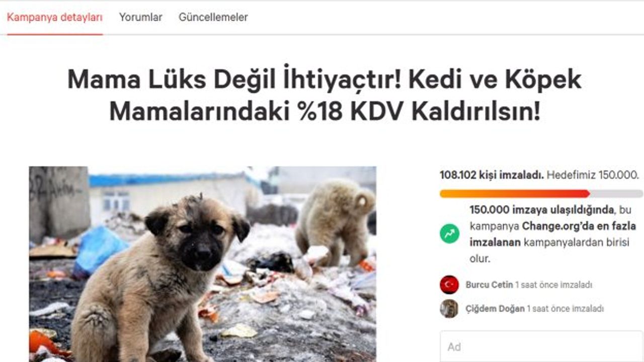
Task: Click the signature progress bar
Action: 541,194
